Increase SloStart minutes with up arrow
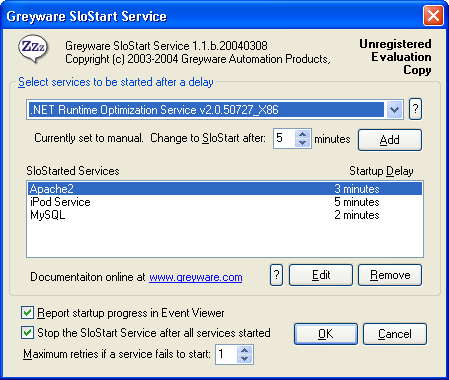 click(303, 134)
